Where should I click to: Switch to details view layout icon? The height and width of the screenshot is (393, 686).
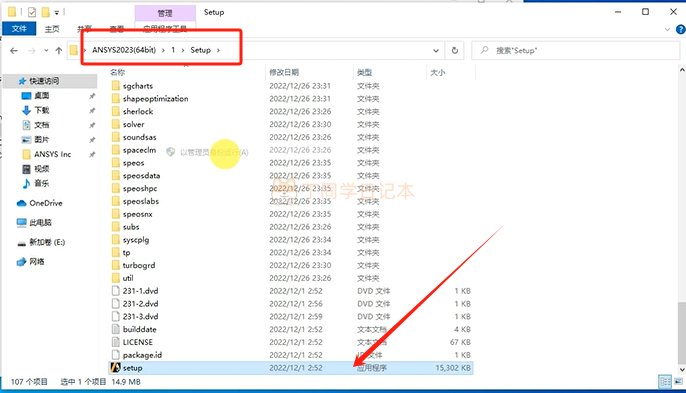coord(665,382)
